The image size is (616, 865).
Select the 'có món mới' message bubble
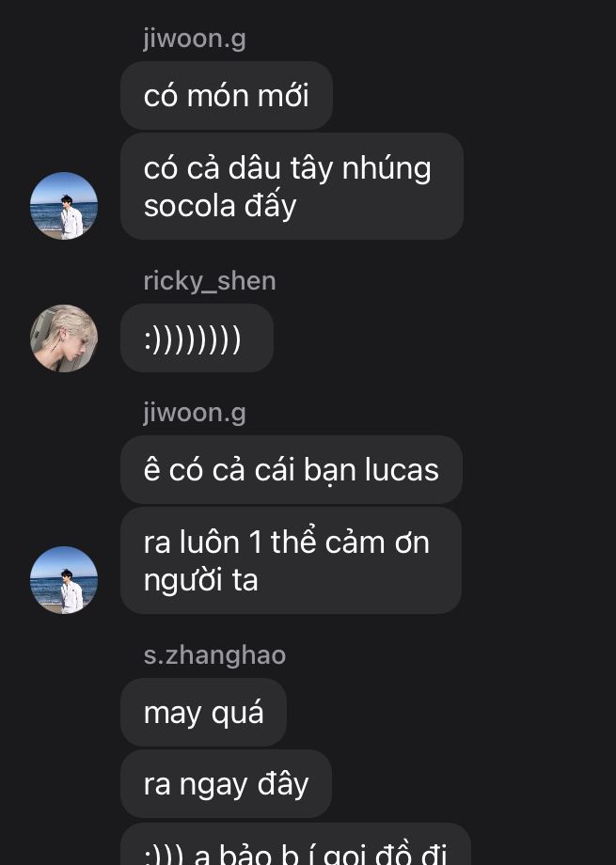(x=227, y=96)
